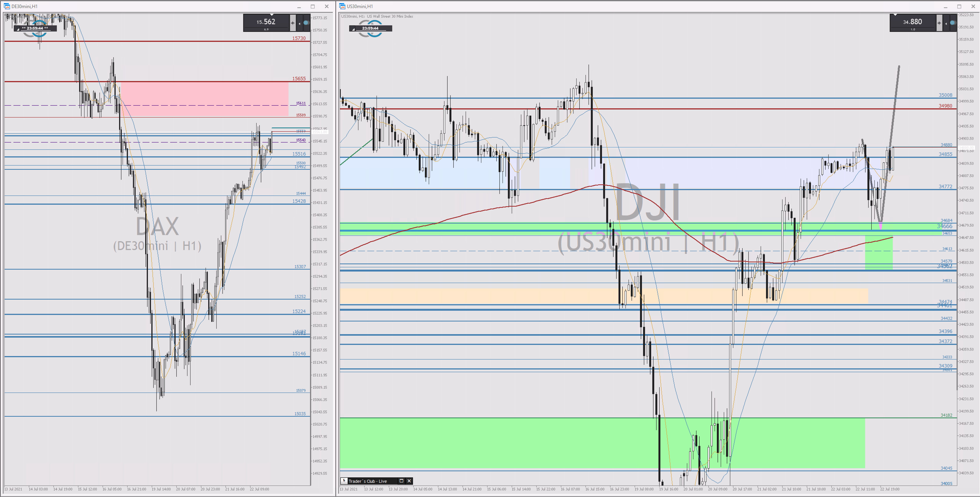980x497 pixels.
Task: Select the 34182 green level label on DJI chart
Action: point(946,415)
